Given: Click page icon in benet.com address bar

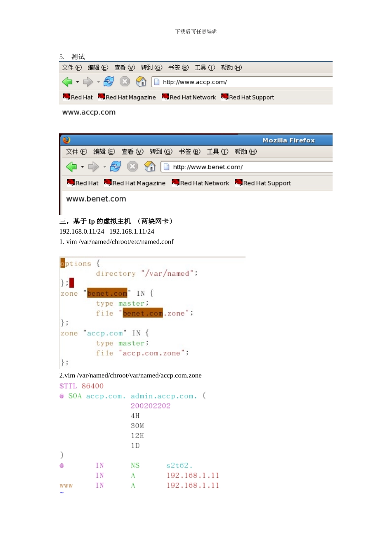Looking at the screenshot, I should 166,167.
